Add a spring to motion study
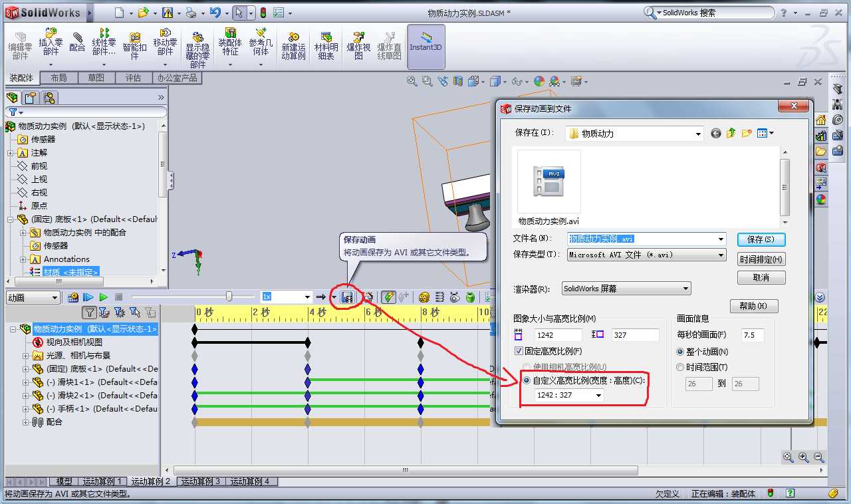Screen dimensions: 851x504 point(439,297)
